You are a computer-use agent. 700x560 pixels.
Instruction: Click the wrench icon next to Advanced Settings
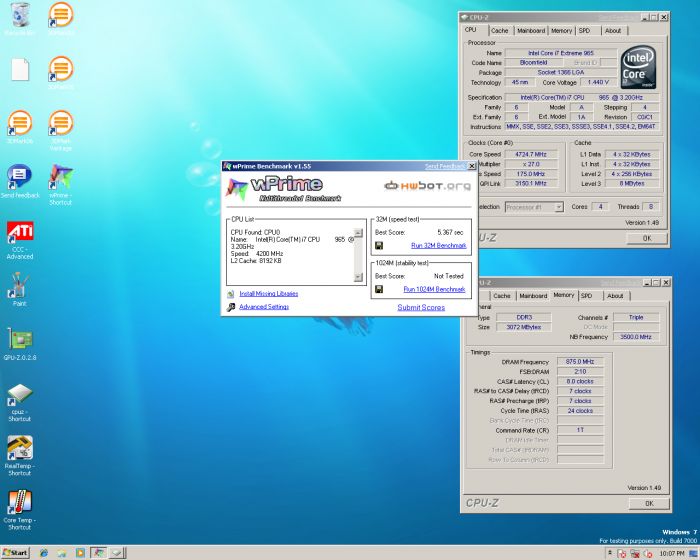click(230, 307)
